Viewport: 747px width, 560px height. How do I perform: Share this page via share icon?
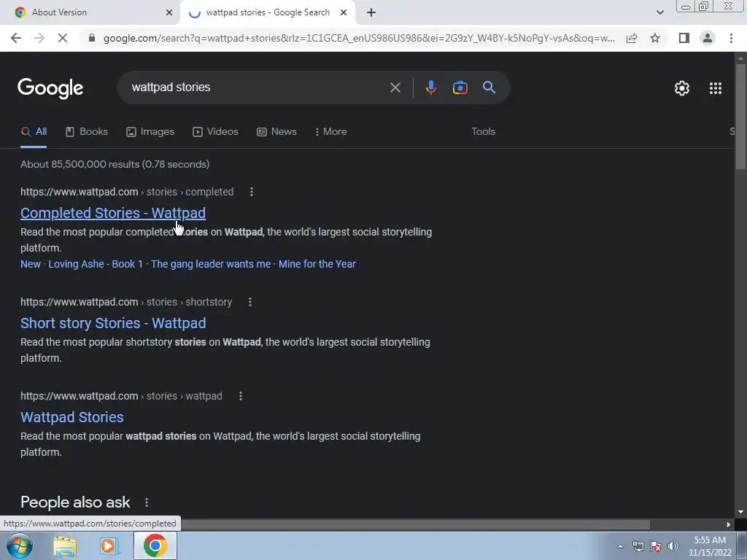coord(632,38)
